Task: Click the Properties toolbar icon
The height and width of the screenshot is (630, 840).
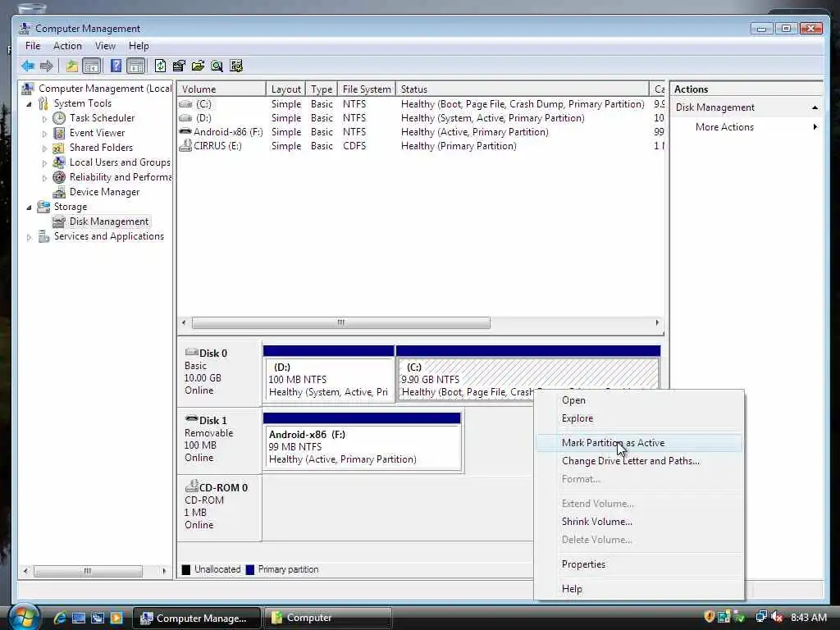Action: click(179, 66)
